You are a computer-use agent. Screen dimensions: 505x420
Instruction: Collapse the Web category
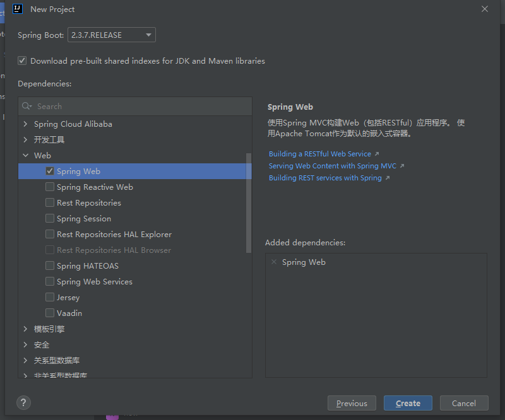click(25, 155)
